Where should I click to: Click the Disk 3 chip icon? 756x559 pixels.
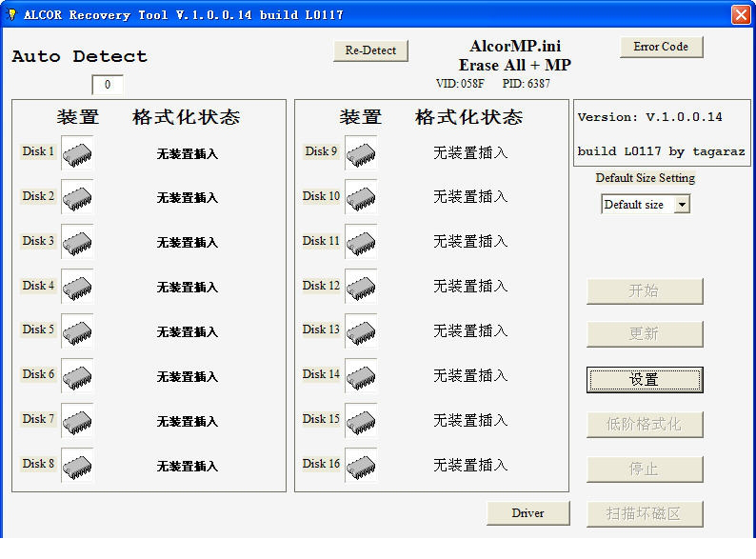(77, 242)
